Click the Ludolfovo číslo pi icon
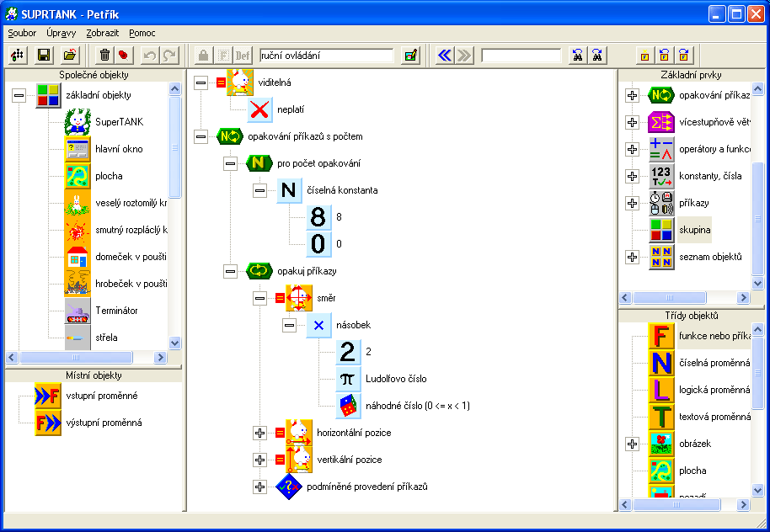The image size is (770, 532). (348, 379)
